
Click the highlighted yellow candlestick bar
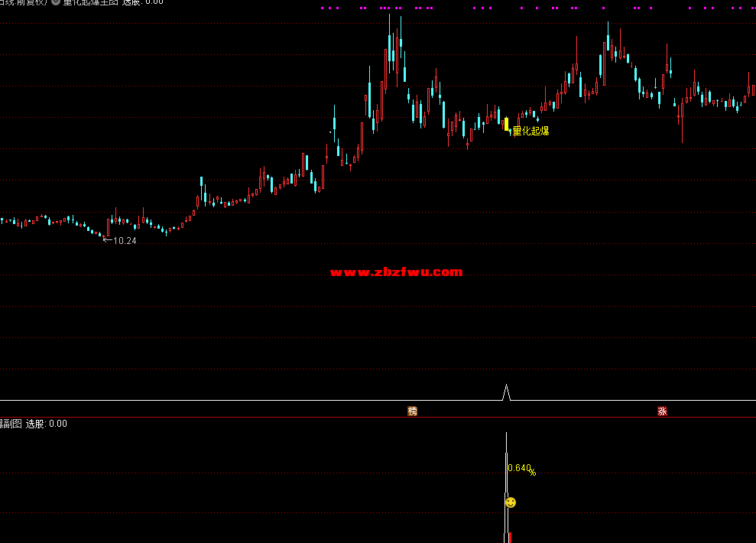pos(506,123)
